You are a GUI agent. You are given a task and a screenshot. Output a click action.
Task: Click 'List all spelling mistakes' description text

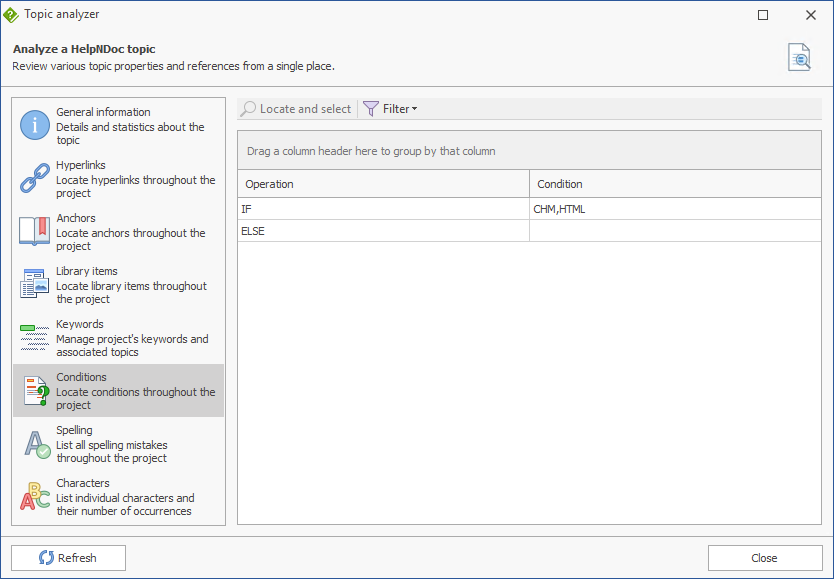tap(112, 451)
